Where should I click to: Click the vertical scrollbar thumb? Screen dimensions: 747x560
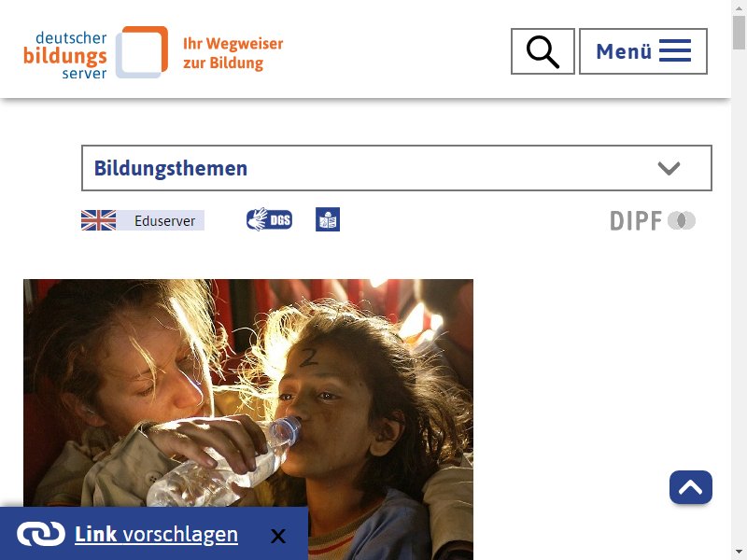[x=739, y=32]
